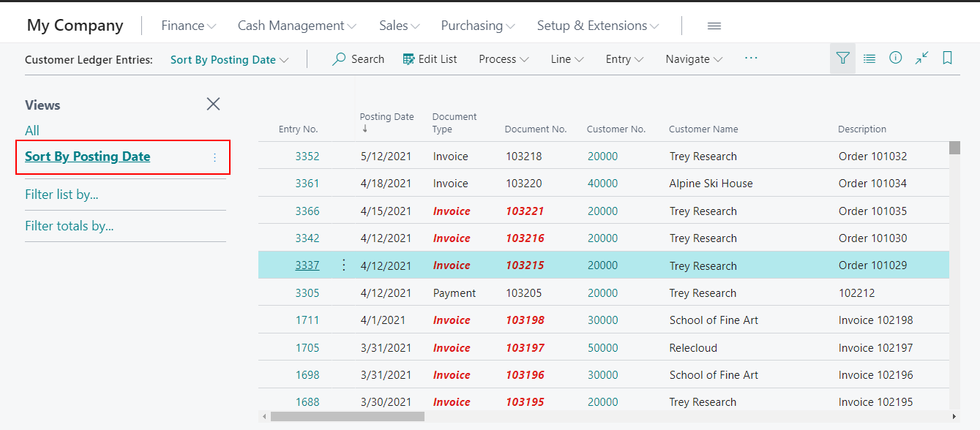Expand the Process dropdown
The width and height of the screenshot is (980, 430).
click(504, 59)
